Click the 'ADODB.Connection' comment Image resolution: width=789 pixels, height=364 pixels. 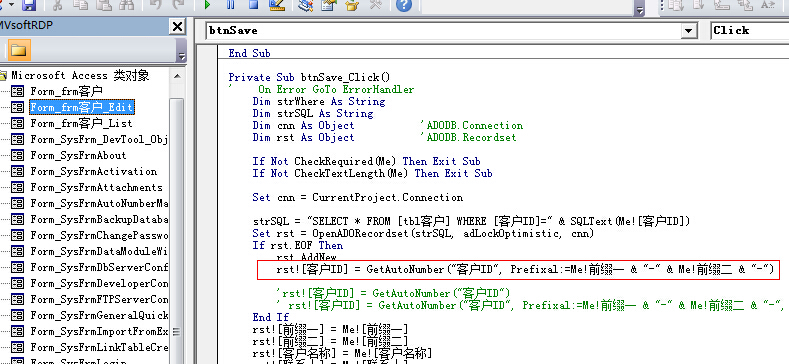point(471,126)
